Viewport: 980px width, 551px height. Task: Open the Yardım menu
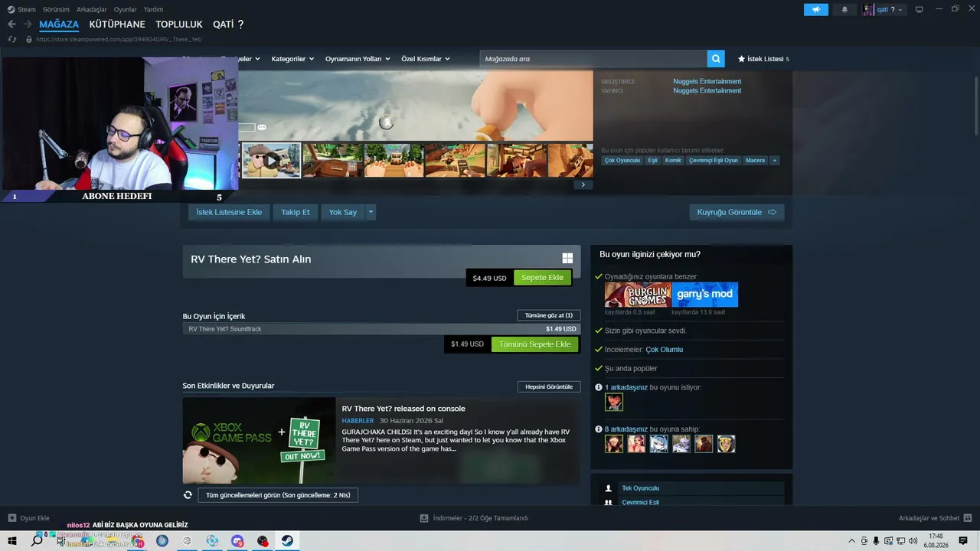click(153, 9)
